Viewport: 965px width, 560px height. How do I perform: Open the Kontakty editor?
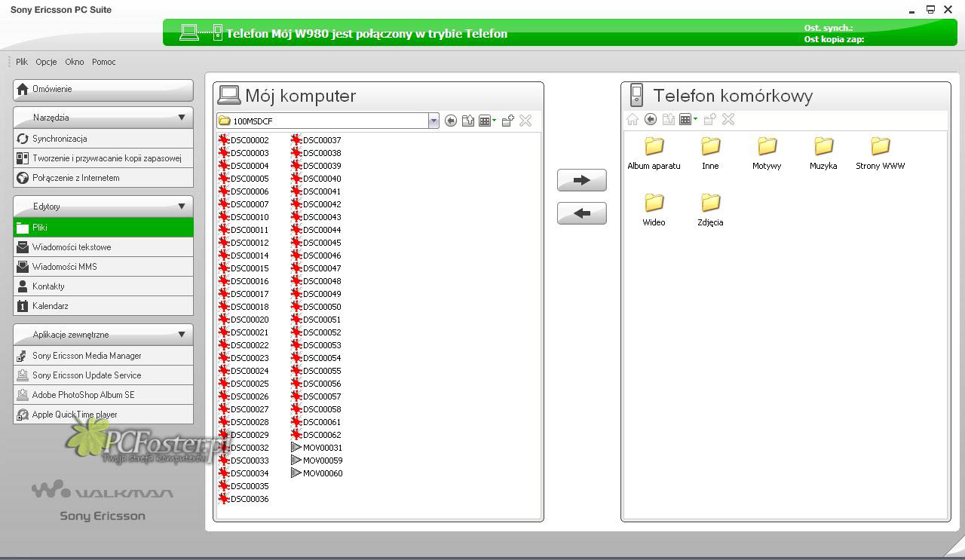(103, 286)
